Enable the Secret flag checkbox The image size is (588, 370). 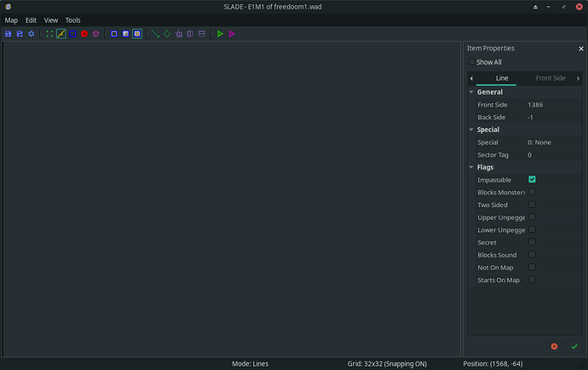click(532, 242)
